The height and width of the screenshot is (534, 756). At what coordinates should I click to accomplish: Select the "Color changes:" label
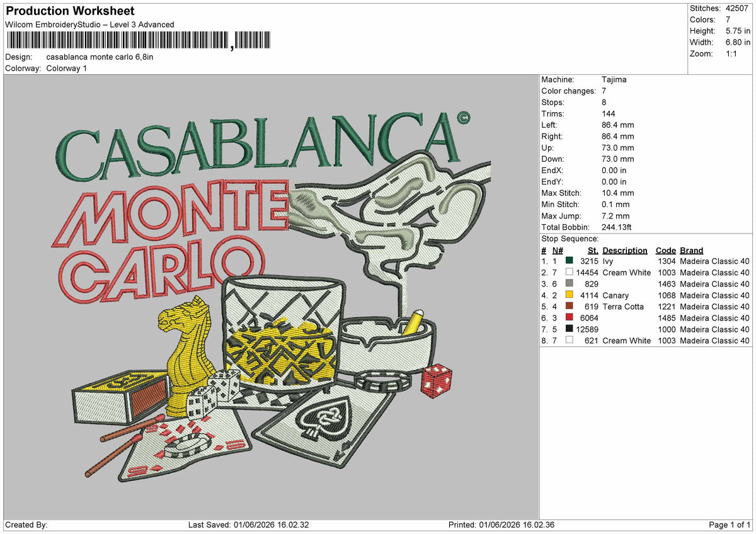568,91
